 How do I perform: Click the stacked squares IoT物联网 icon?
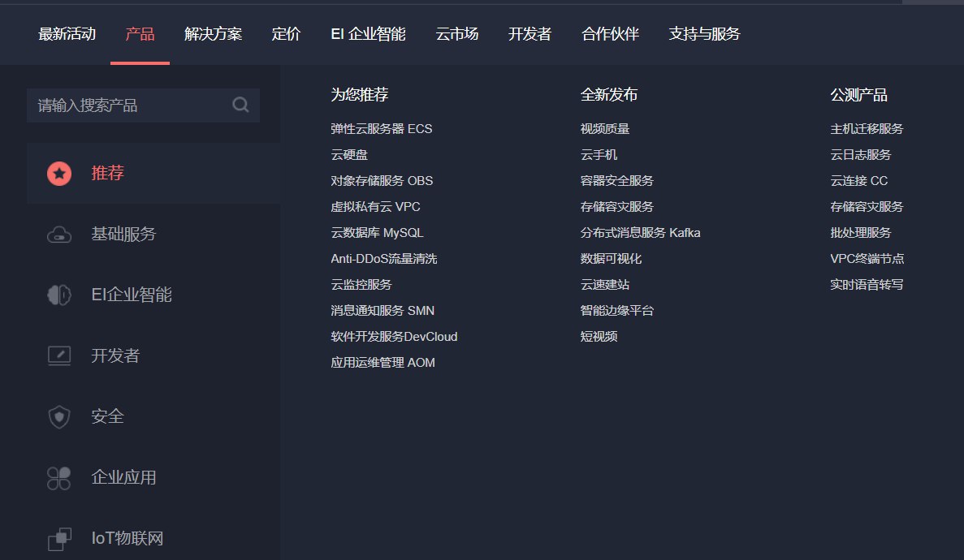pyautogui.click(x=59, y=538)
